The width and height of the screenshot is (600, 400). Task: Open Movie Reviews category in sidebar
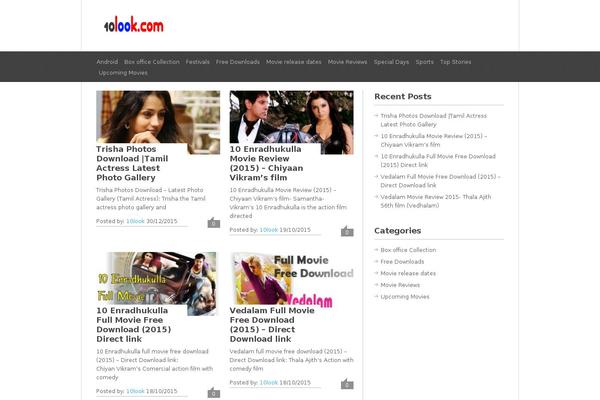pos(400,285)
